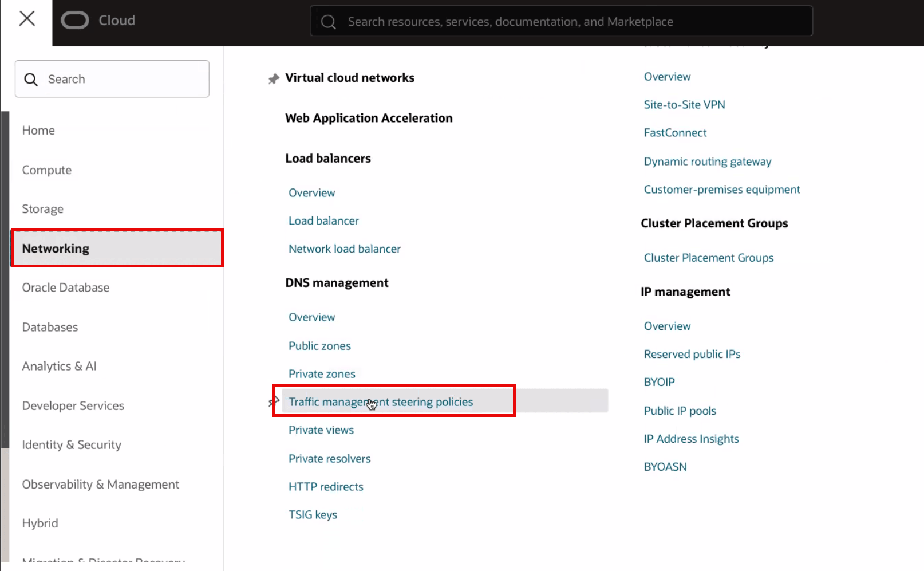Screen dimensions: 924x571
Task: Click the Load balancers heading
Action: click(x=328, y=158)
